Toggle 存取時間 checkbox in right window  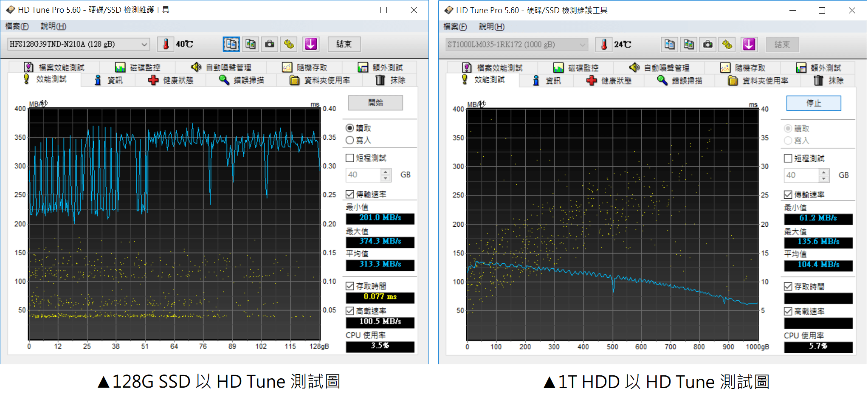(x=788, y=286)
